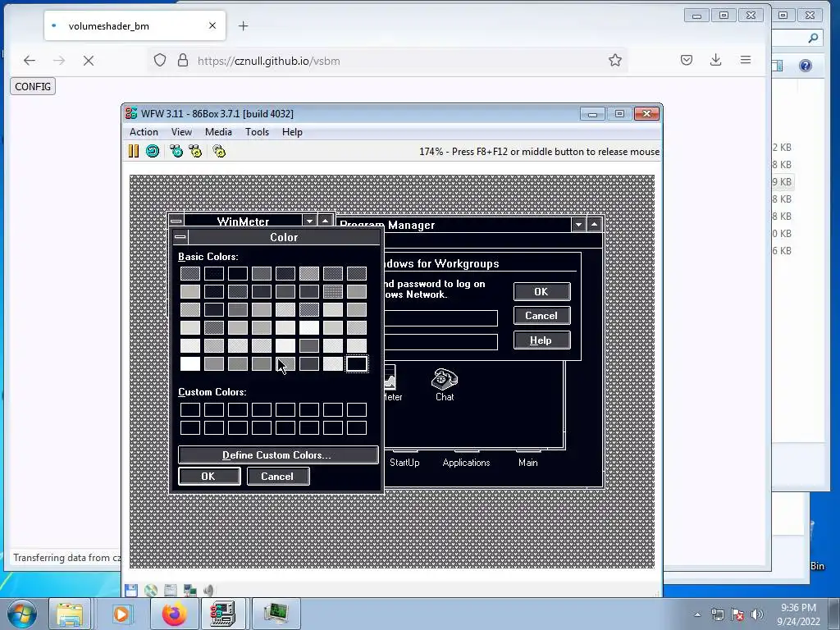
Task: Click OK in the Workgroups logon dialog
Action: [541, 292]
